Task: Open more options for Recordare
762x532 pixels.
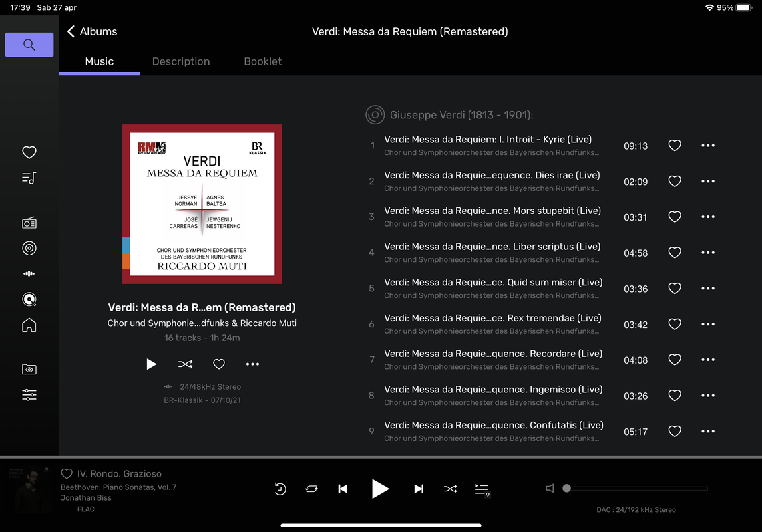Action: tap(708, 360)
